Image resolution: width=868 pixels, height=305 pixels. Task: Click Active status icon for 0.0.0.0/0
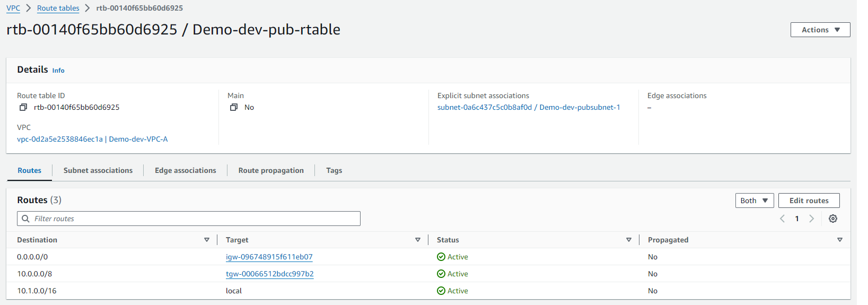pos(441,257)
